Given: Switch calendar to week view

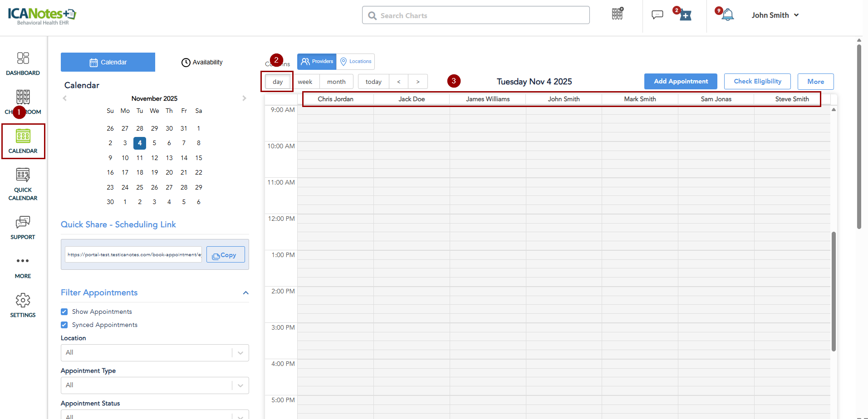Looking at the screenshot, I should [x=305, y=82].
